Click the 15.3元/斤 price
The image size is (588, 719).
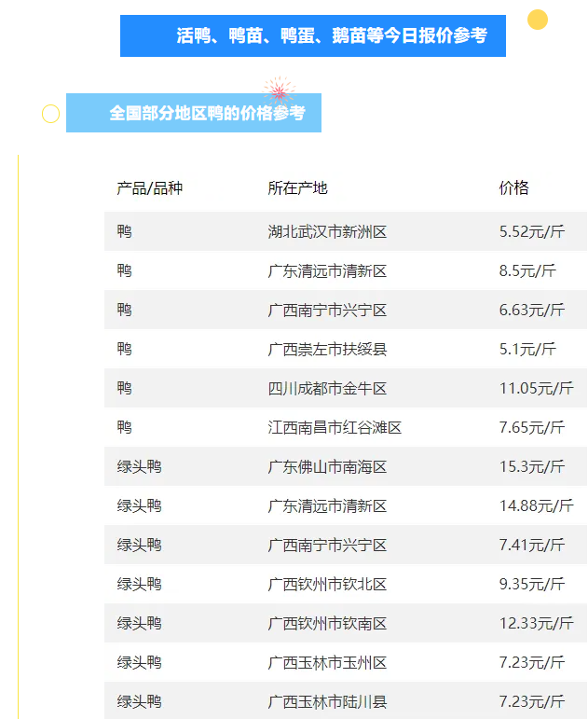point(531,466)
